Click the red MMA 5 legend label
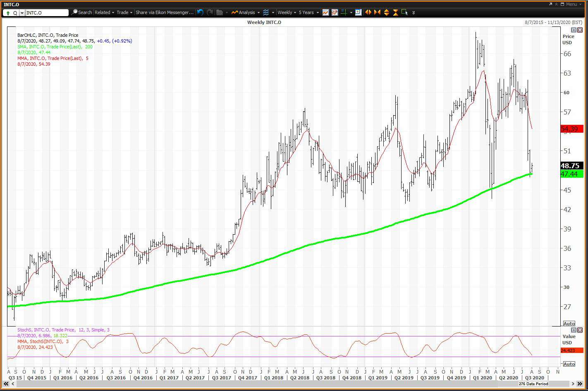This screenshot has width=588, height=391. coord(53,58)
